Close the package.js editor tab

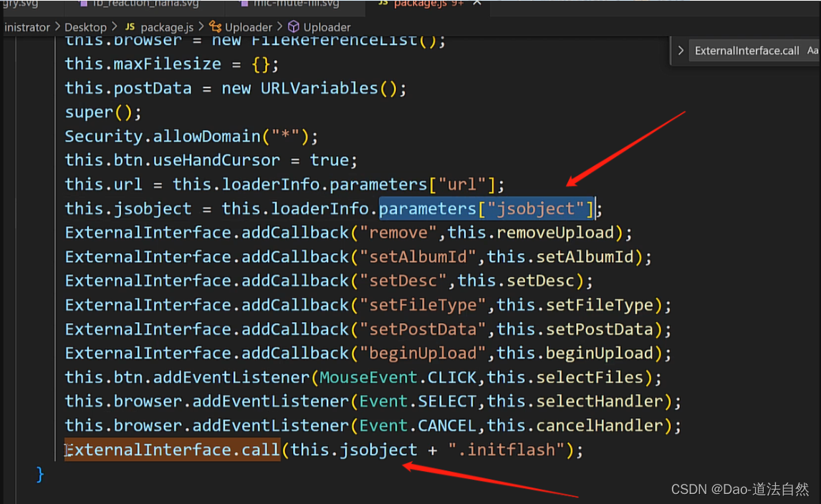pos(477,3)
